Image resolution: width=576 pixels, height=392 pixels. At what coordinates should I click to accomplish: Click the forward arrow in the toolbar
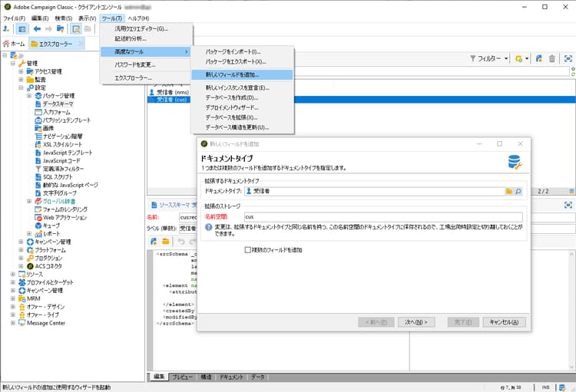tap(48, 28)
